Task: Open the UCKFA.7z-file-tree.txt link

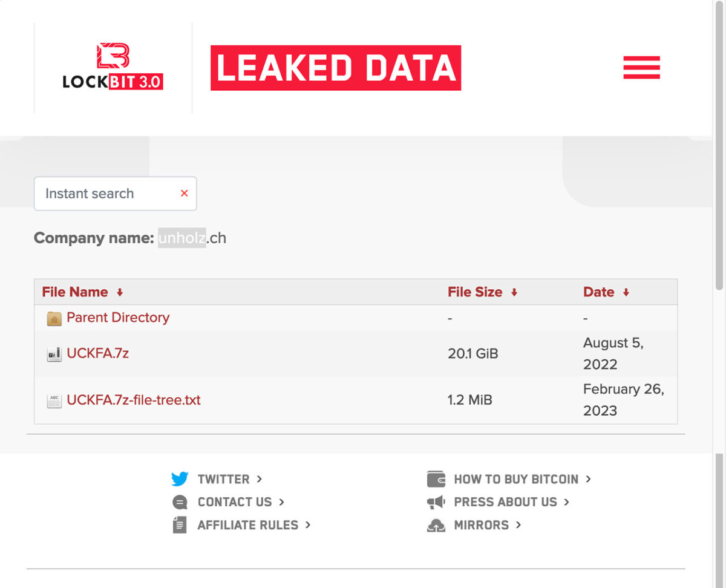Action: [x=134, y=400]
